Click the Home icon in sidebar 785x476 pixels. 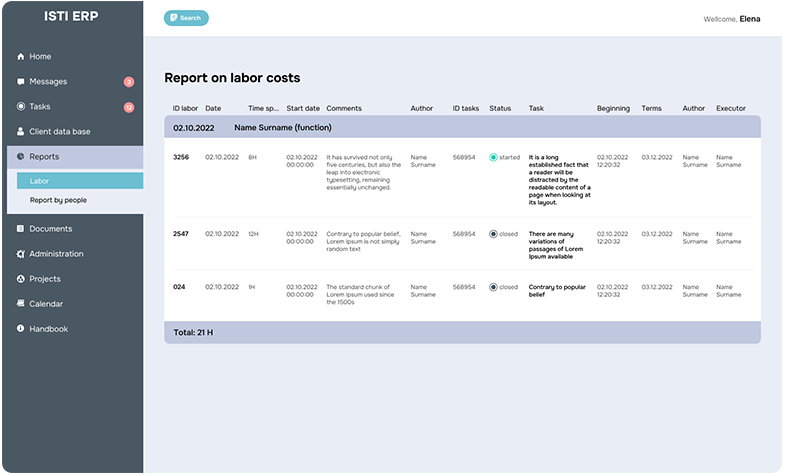click(x=21, y=57)
